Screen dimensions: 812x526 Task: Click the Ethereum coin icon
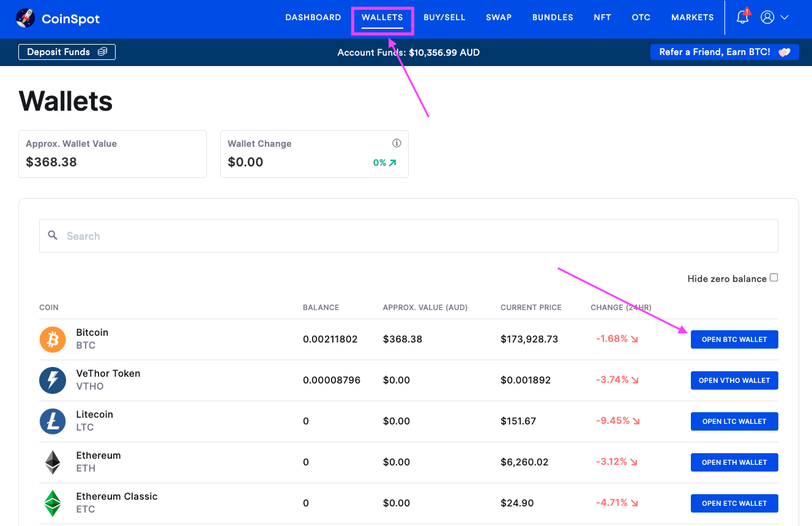pos(53,462)
